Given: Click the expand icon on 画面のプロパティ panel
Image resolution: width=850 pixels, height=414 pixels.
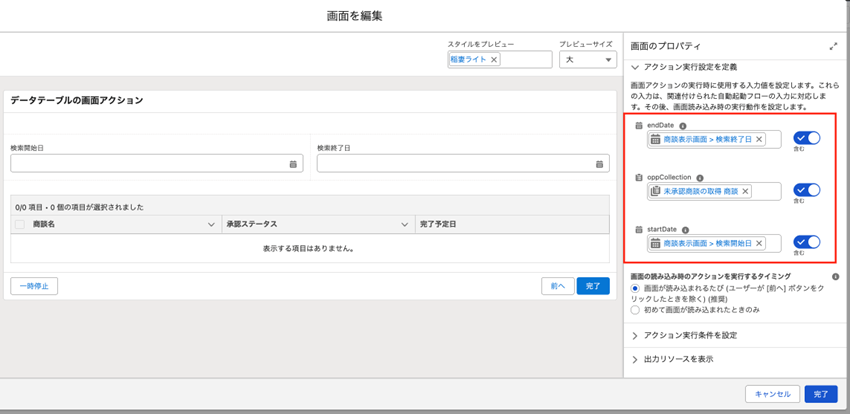Looking at the screenshot, I should point(834,47).
